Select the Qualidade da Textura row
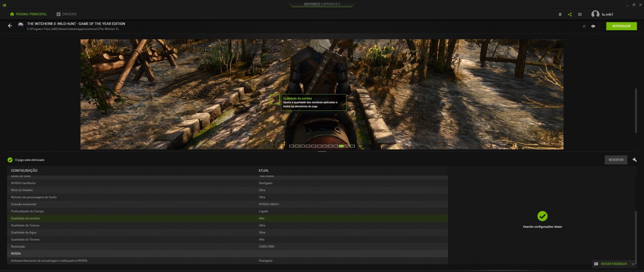This screenshot has height=272, width=644. point(228,225)
